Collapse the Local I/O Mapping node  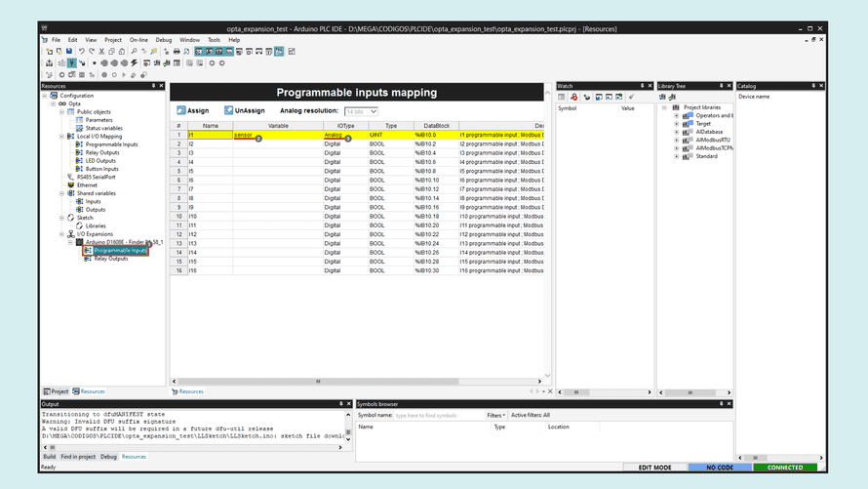(62, 137)
